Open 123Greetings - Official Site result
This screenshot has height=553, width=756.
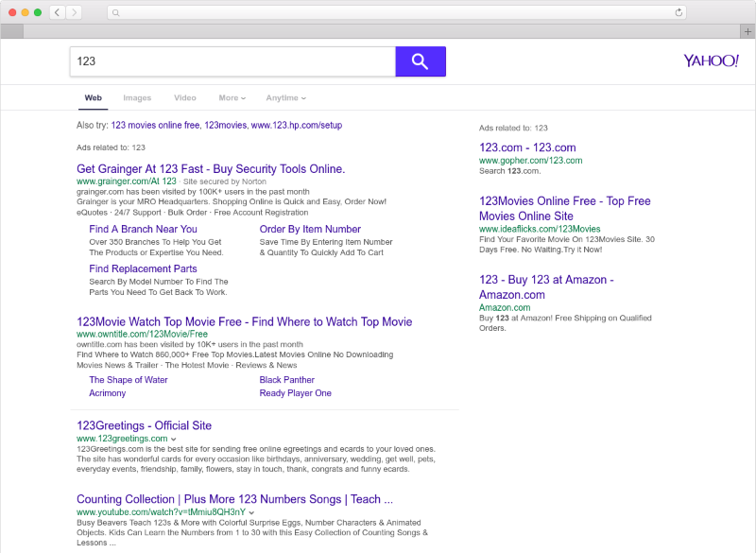click(x=144, y=425)
